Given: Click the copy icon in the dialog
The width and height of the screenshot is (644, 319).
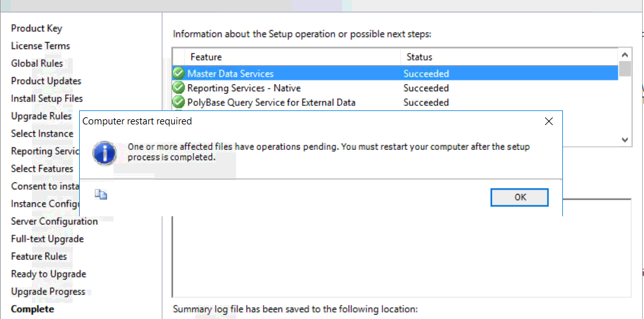Looking at the screenshot, I should (101, 195).
